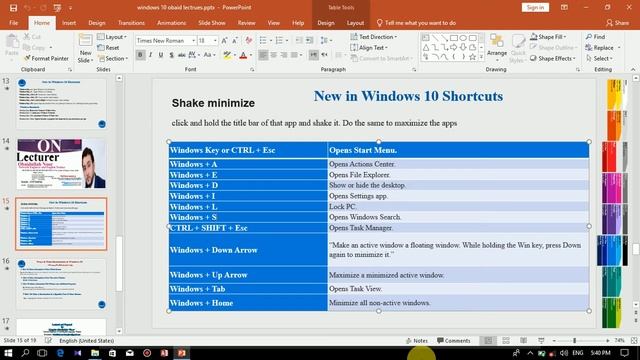Toggle Bold formatting
The image size is (640, 360).
pyautogui.click(x=140, y=55)
